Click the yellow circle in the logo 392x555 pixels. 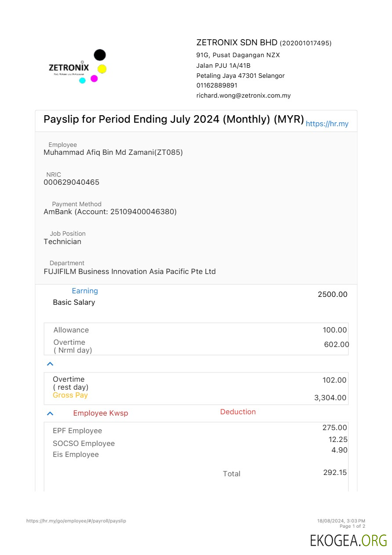(102, 69)
